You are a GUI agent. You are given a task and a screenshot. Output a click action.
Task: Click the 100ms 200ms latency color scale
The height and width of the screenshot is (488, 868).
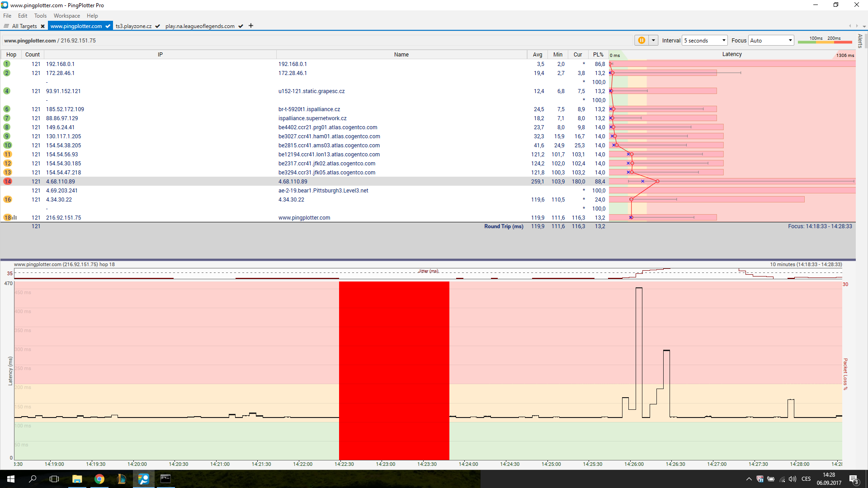click(825, 40)
